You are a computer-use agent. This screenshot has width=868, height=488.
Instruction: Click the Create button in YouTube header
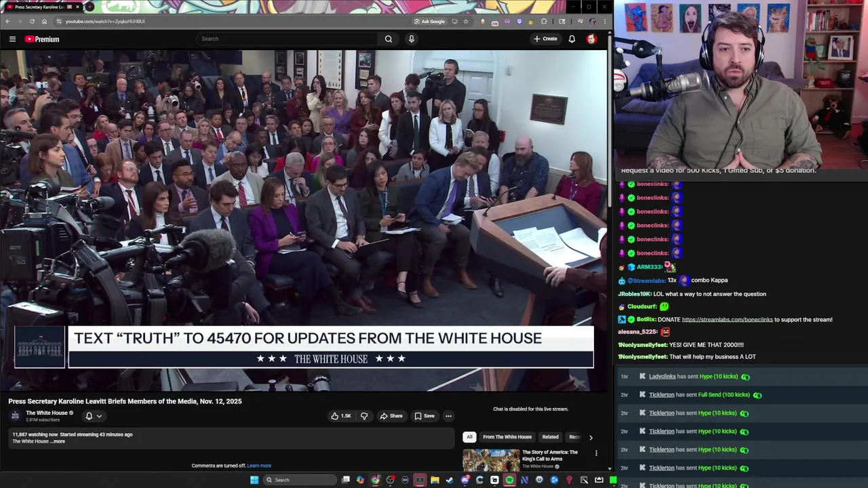545,39
